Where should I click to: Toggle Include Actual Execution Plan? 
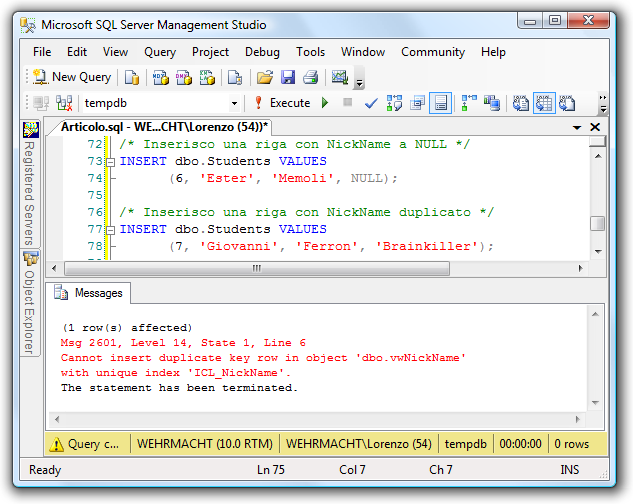tap(469, 103)
